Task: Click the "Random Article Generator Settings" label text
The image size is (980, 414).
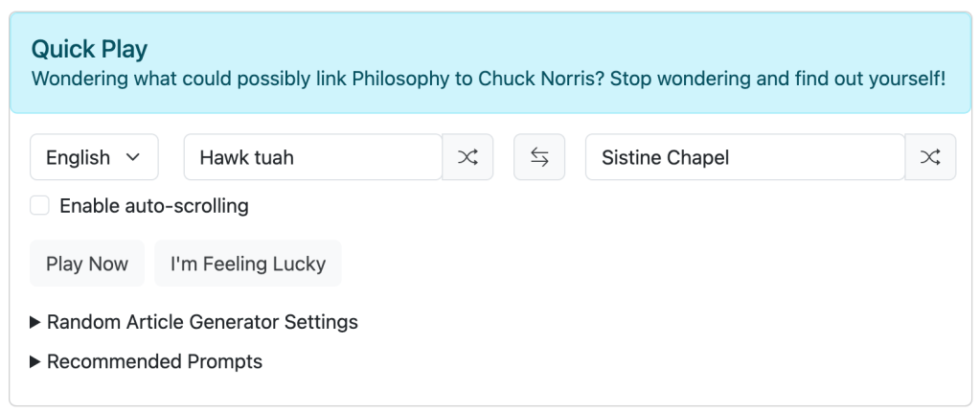Action: click(x=202, y=322)
